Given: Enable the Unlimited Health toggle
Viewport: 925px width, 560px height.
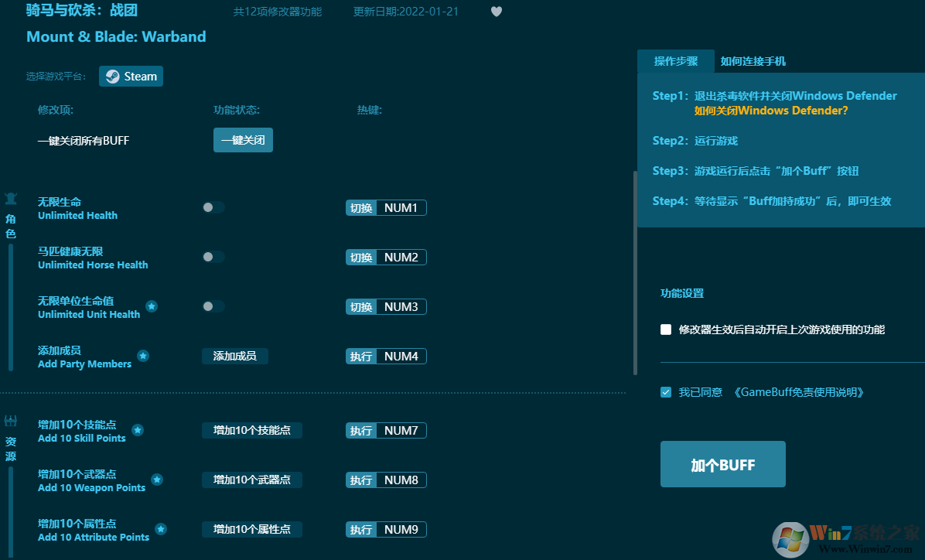Looking at the screenshot, I should pos(213,207).
